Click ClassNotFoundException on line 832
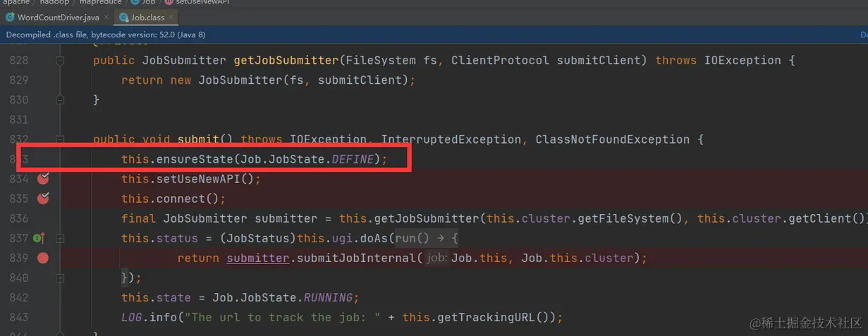 click(613, 139)
